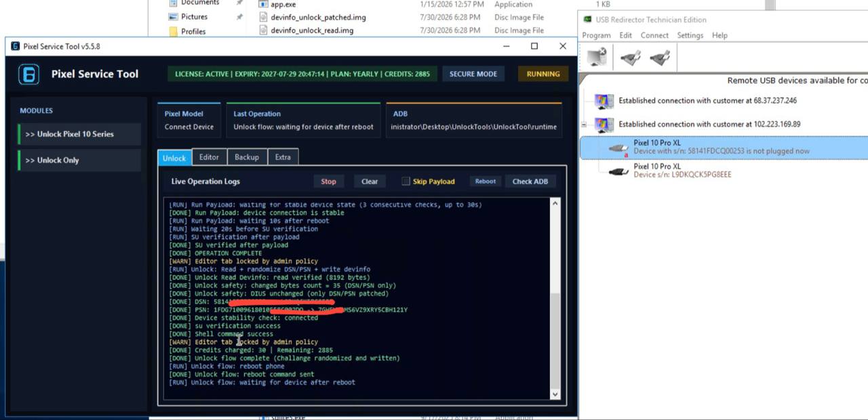Open the Connect menu in USB Redirector
The image size is (868, 420).
[654, 35]
